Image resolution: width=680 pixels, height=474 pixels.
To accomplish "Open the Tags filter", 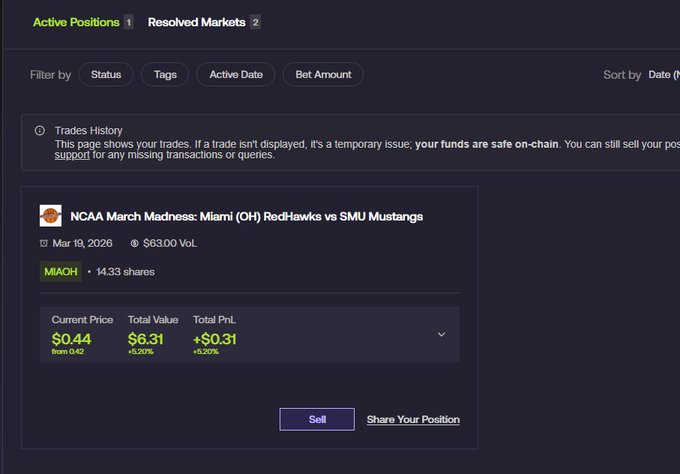I will click(x=165, y=75).
